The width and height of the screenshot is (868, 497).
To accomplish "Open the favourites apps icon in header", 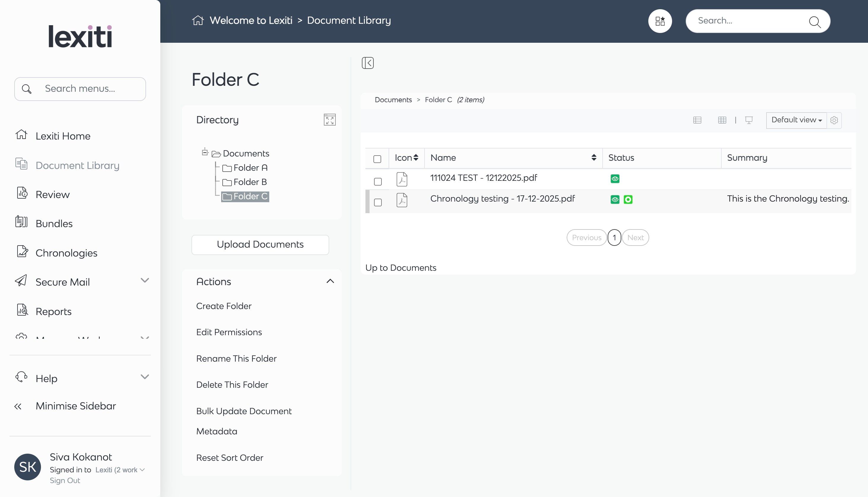I will point(660,21).
